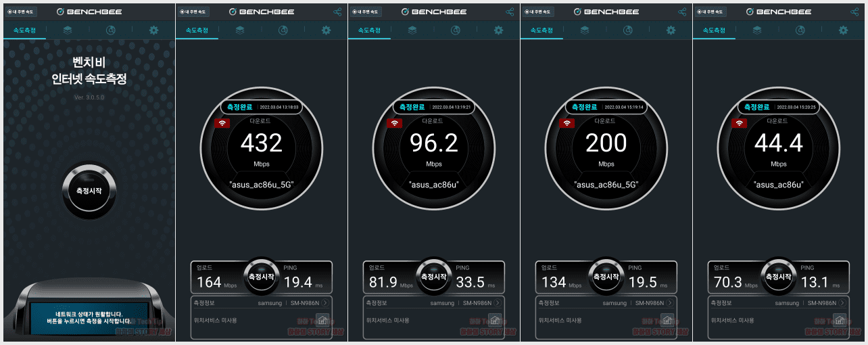This screenshot has height=345, width=868.
Task: Click the Ver. 3.0.5.0 version text
Action: 89,98
